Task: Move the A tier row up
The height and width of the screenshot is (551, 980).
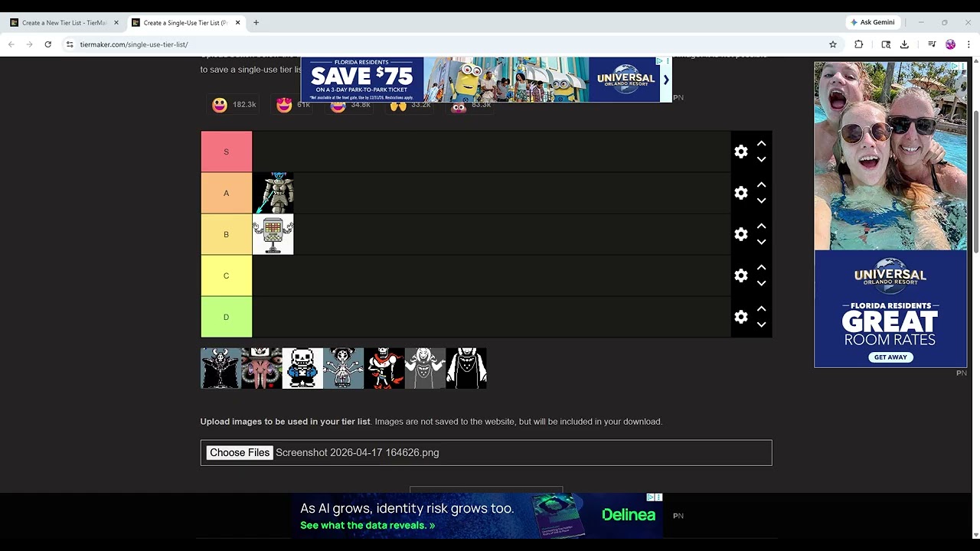Action: click(761, 184)
